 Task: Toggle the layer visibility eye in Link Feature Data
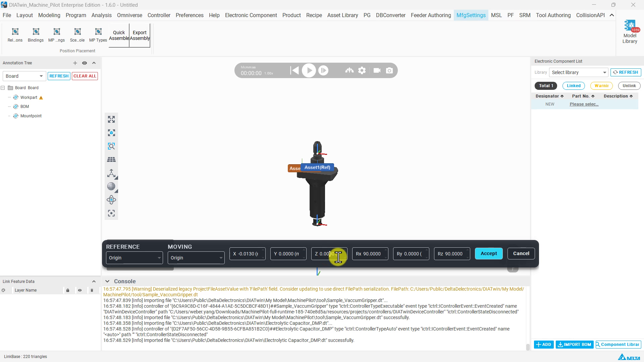click(80, 290)
